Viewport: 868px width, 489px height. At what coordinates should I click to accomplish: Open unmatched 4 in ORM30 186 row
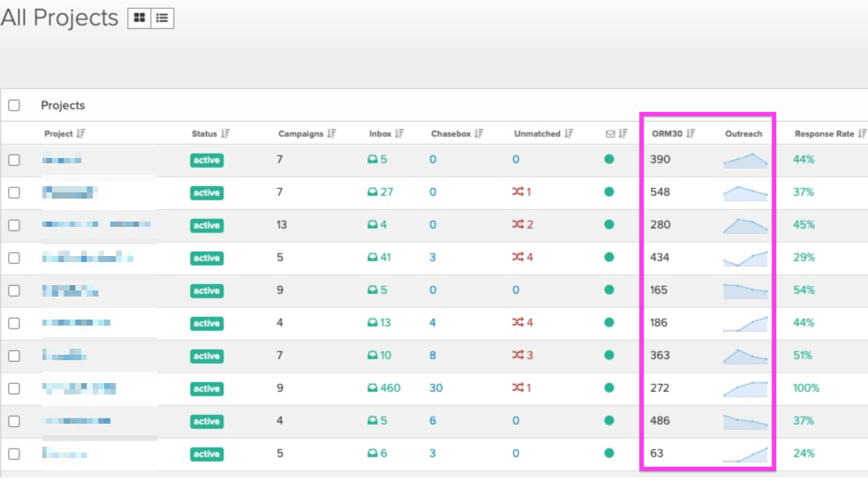click(x=523, y=323)
